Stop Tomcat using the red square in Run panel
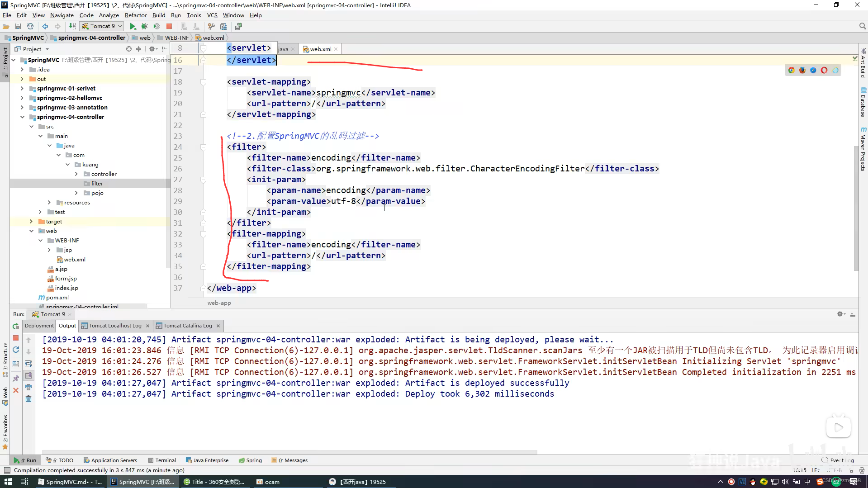 tap(16, 338)
